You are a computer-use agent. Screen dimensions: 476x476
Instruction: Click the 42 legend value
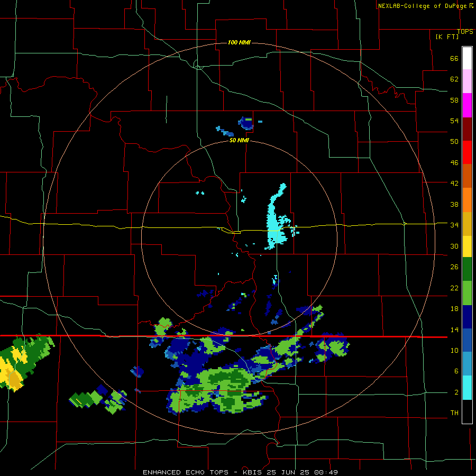coord(454,184)
